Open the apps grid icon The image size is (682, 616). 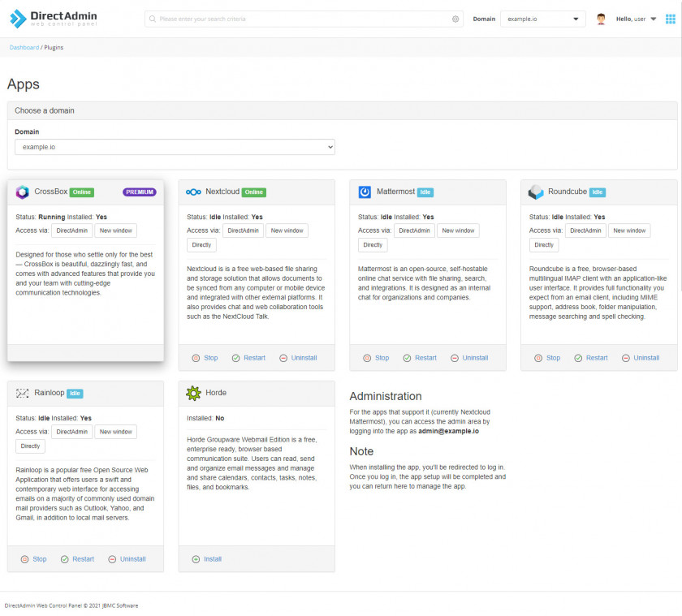click(671, 19)
